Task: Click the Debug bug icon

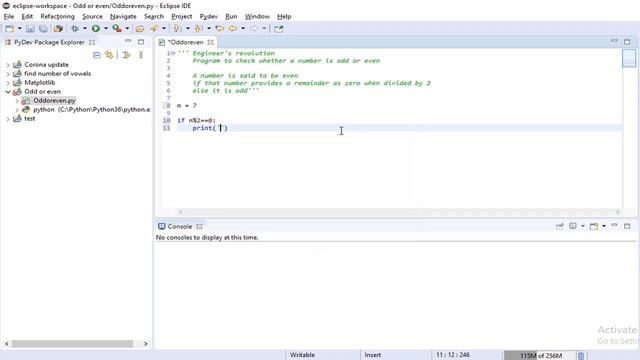Action: [x=75, y=29]
